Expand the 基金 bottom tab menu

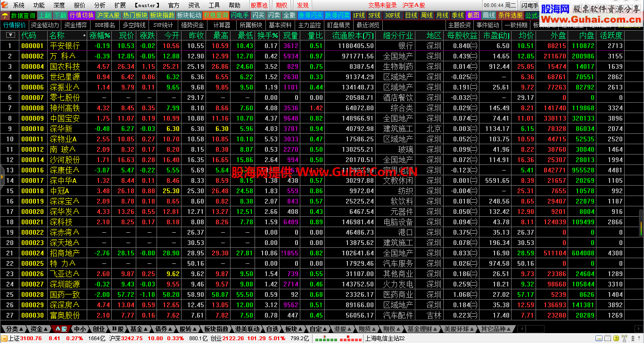coord(139,329)
